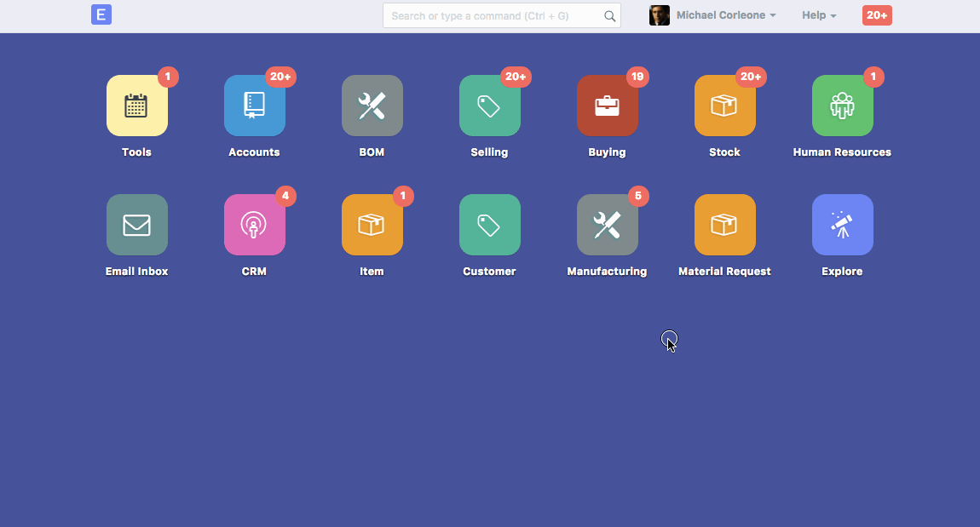This screenshot has width=980, height=527.
Task: Click Michael Corleone's avatar picture
Action: coord(660,15)
